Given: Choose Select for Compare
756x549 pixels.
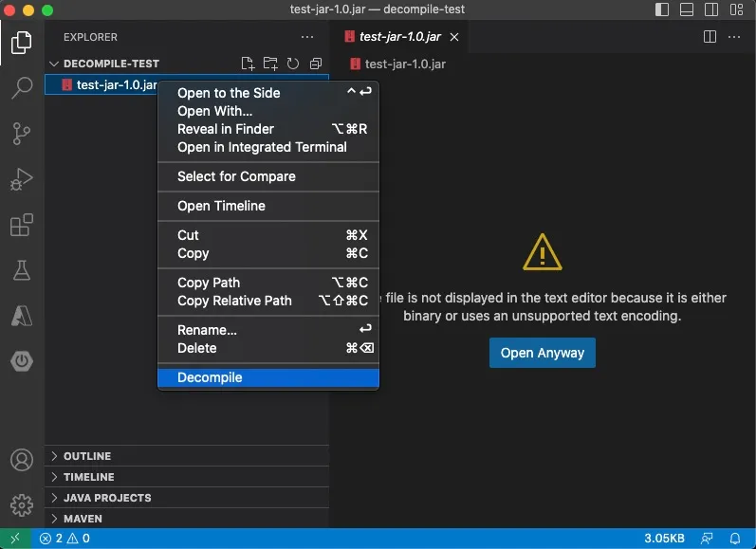Looking at the screenshot, I should [x=268, y=176].
